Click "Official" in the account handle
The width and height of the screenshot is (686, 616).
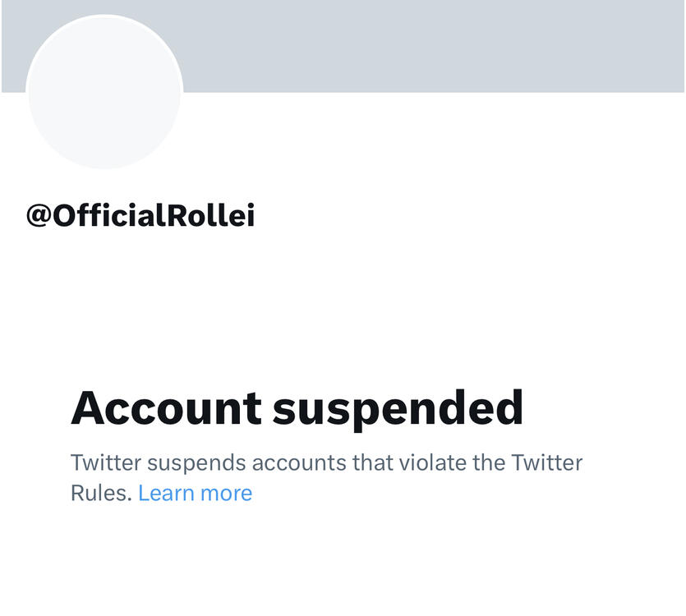pyautogui.click(x=109, y=216)
